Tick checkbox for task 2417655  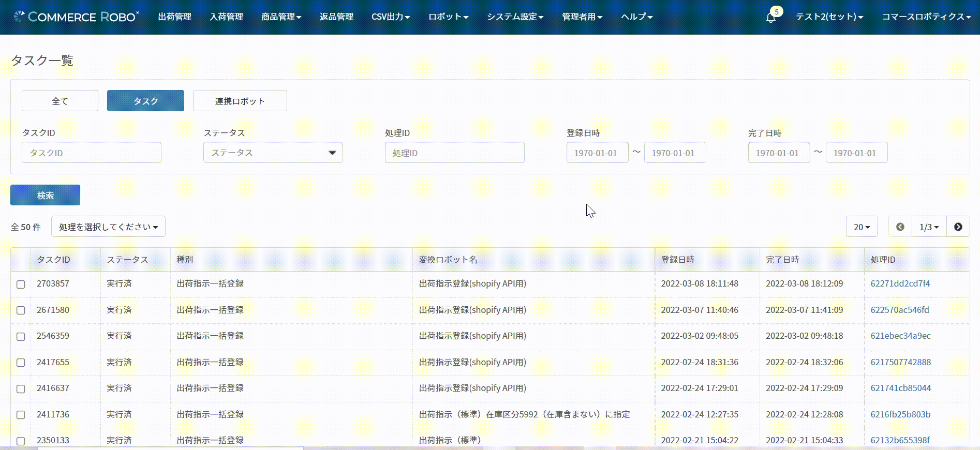21,363
